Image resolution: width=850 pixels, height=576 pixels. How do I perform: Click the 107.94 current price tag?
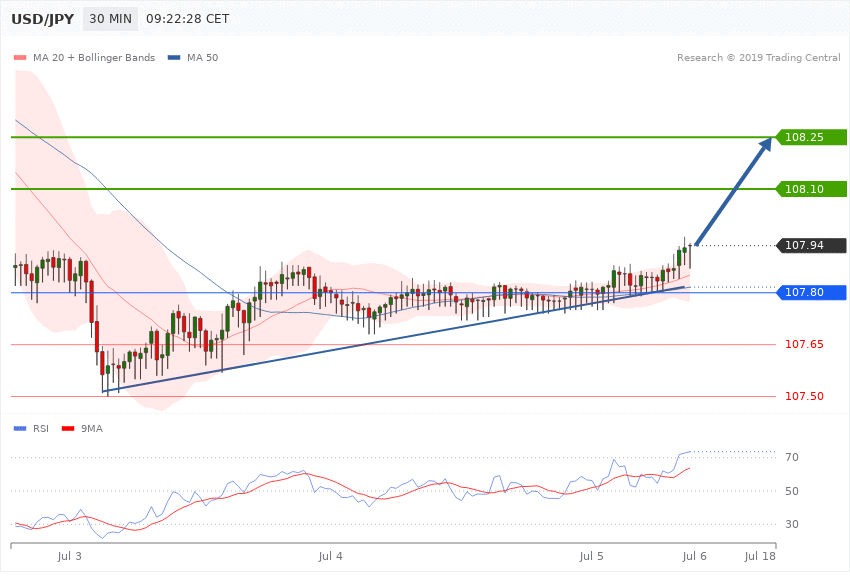pyautogui.click(x=812, y=245)
